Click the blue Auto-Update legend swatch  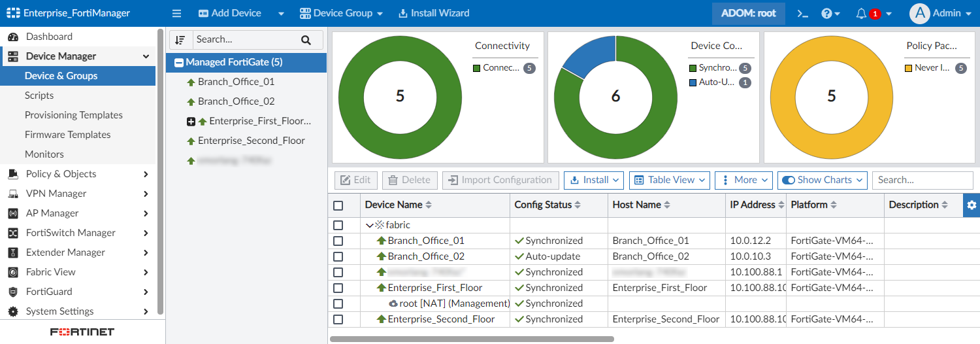693,83
